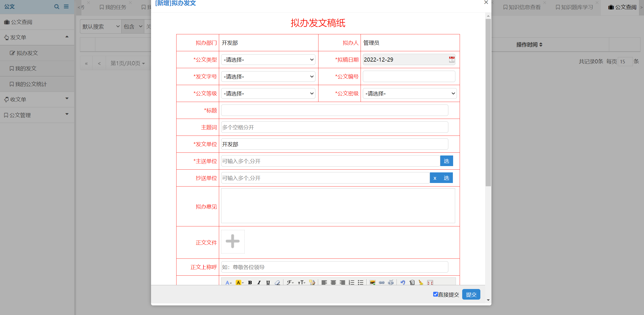The image size is (644, 315).
Task: Insert numbered list in editor
Action: [352, 282]
